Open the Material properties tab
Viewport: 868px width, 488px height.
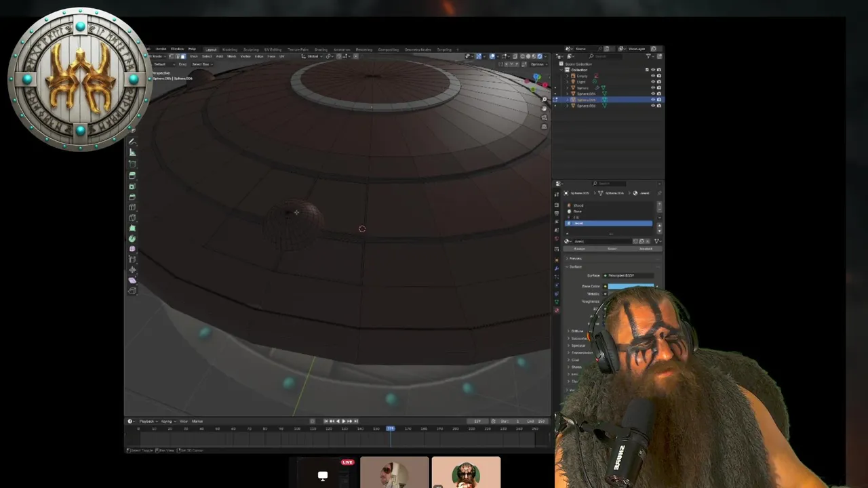click(x=557, y=310)
